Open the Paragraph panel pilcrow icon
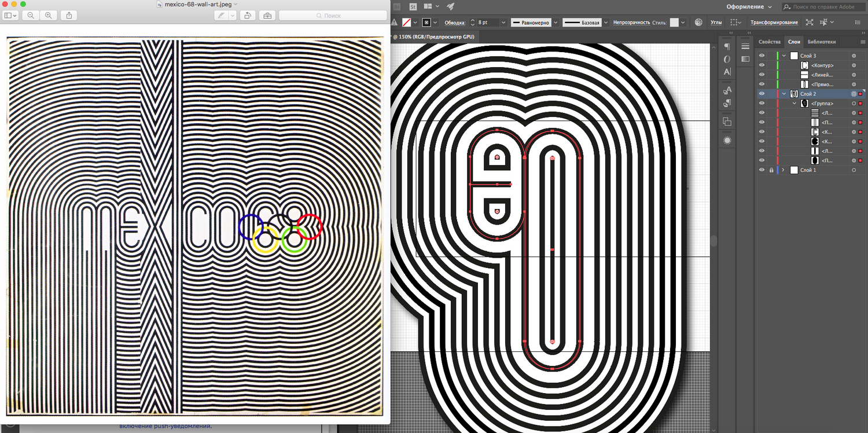Image resolution: width=868 pixels, height=433 pixels. point(727,47)
